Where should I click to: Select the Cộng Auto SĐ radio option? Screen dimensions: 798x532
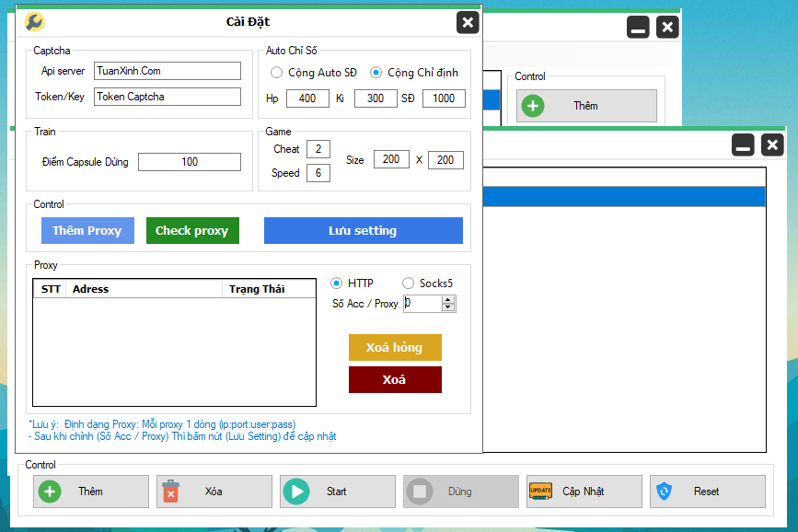(x=276, y=73)
